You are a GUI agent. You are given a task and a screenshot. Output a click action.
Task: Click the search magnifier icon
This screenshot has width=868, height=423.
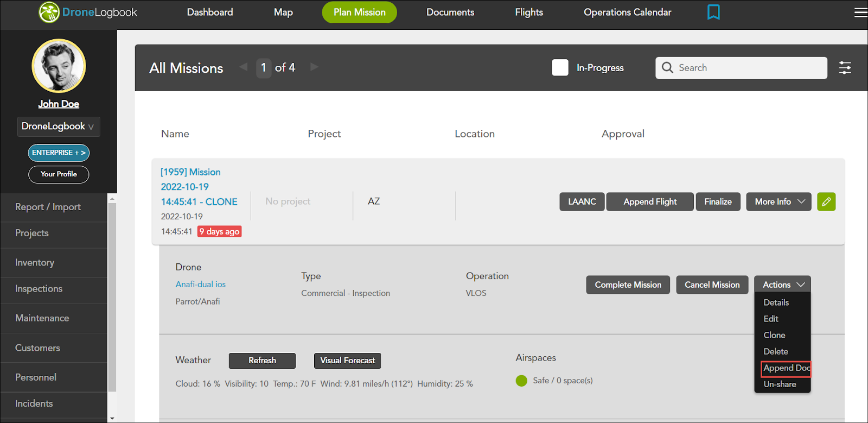click(x=668, y=68)
